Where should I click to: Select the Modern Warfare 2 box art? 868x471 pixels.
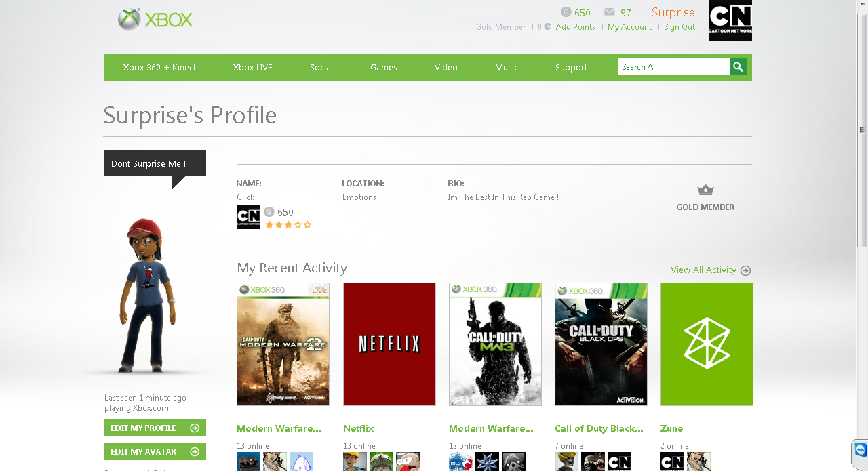283,344
